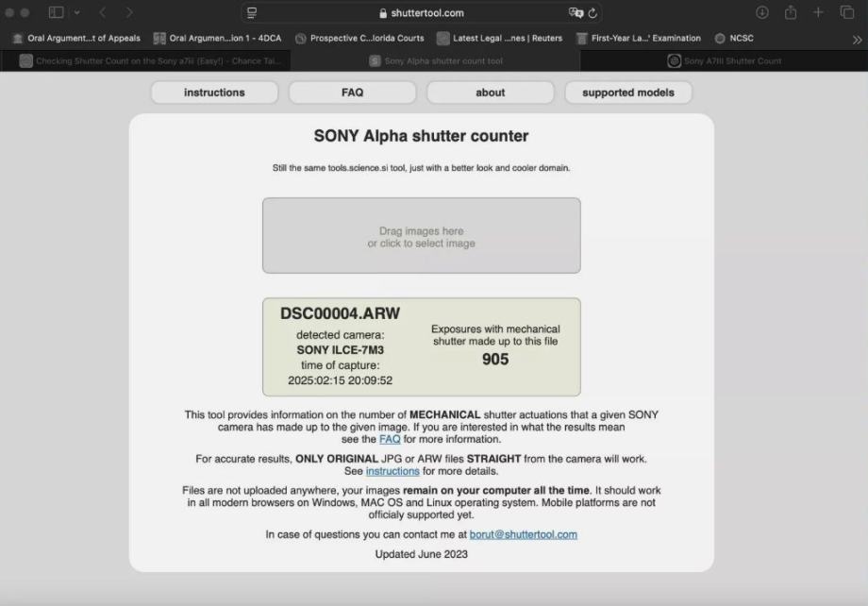Click the about button

[491, 93]
